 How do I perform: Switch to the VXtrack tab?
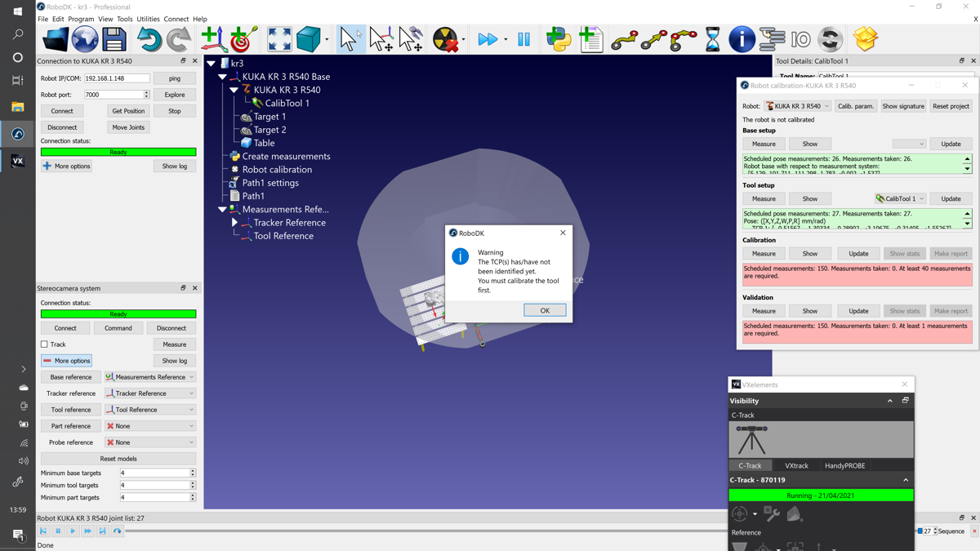click(x=796, y=465)
